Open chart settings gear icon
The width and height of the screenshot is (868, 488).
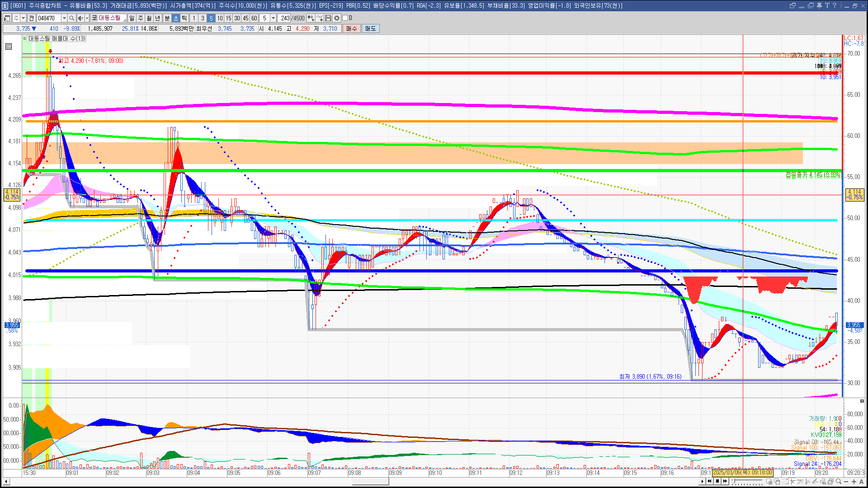point(337,18)
